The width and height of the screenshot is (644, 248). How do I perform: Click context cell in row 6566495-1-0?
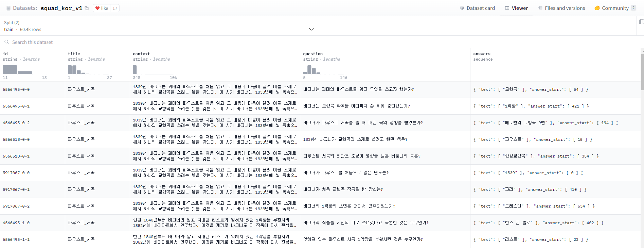coord(215,223)
